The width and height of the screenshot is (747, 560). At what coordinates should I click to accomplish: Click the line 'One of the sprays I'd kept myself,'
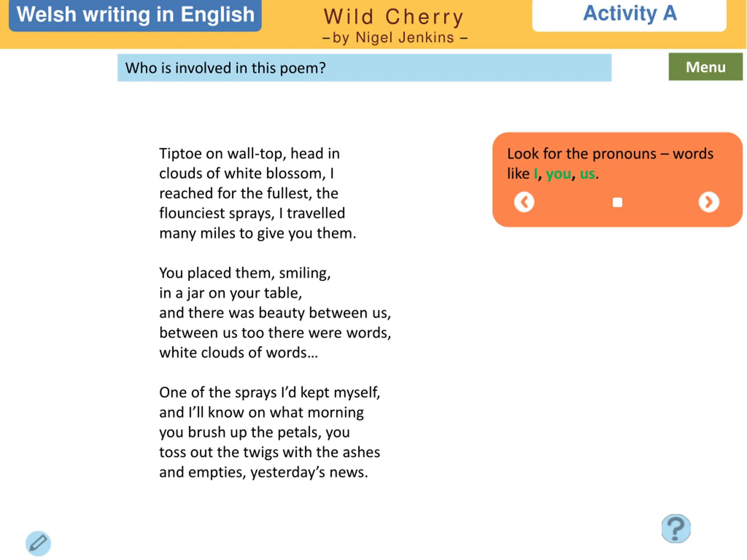click(x=270, y=393)
